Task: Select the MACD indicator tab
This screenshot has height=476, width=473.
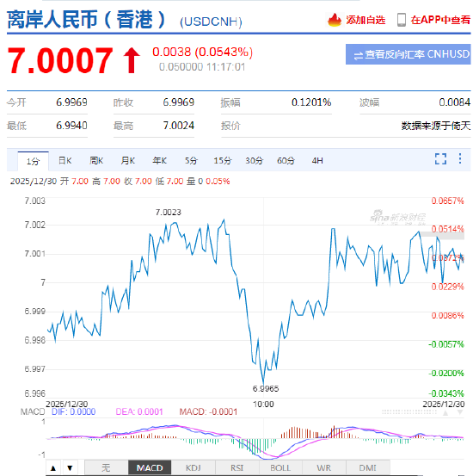Action: pos(150,467)
